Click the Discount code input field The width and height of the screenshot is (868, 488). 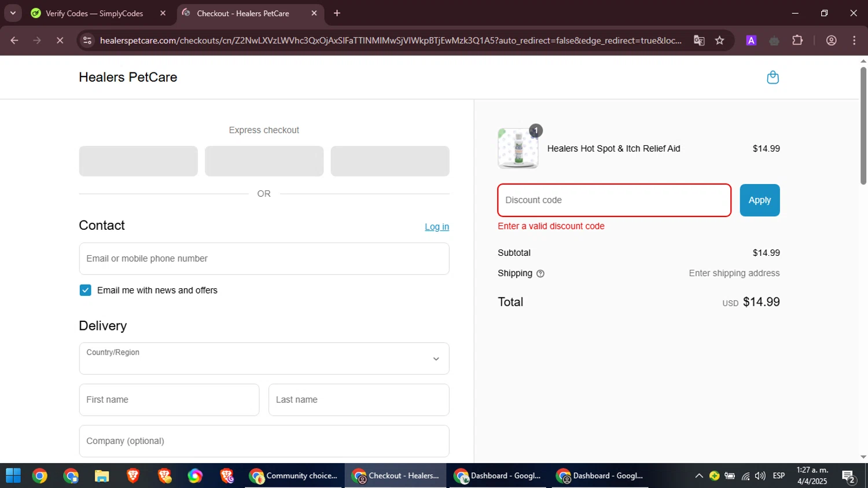tap(614, 200)
